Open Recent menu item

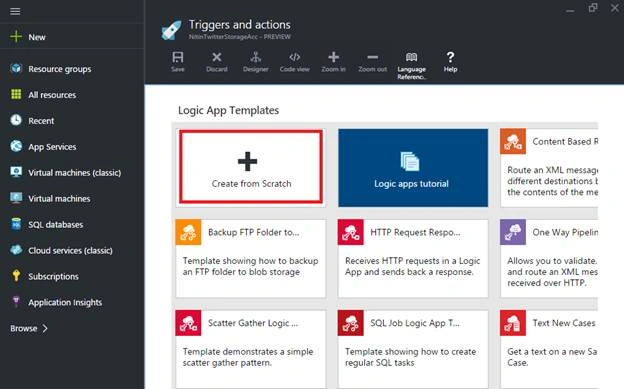(41, 121)
